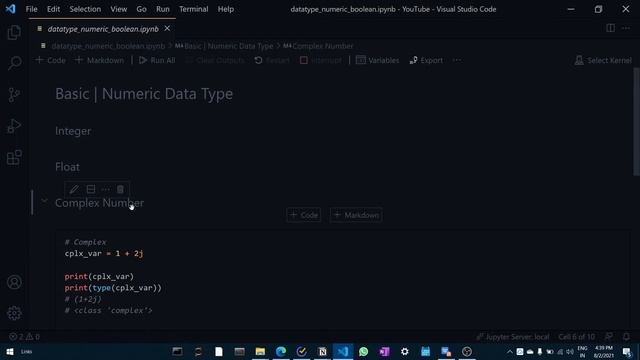Click Select Kernel
640x360 pixels.
[x=603, y=60]
